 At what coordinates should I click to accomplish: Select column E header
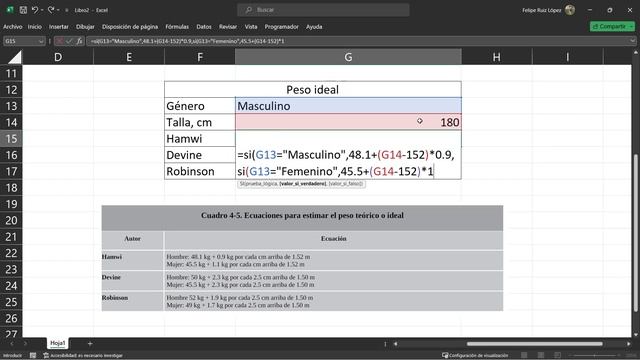[129, 57]
